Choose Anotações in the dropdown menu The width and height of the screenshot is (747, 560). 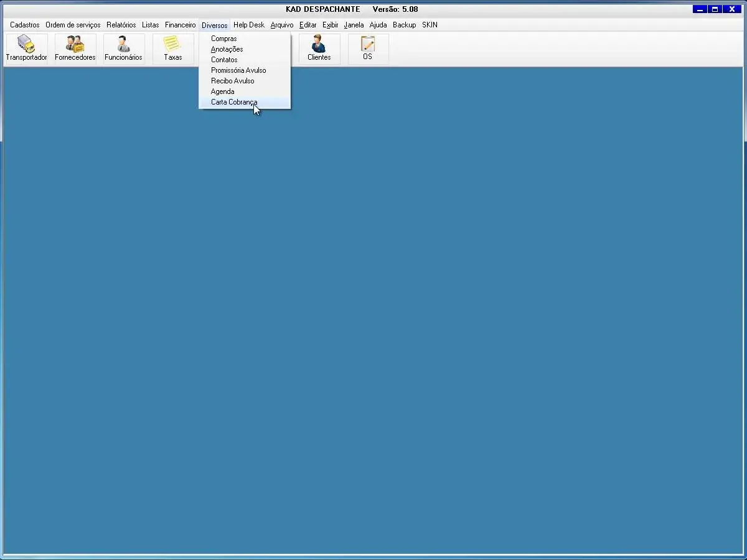227,49
